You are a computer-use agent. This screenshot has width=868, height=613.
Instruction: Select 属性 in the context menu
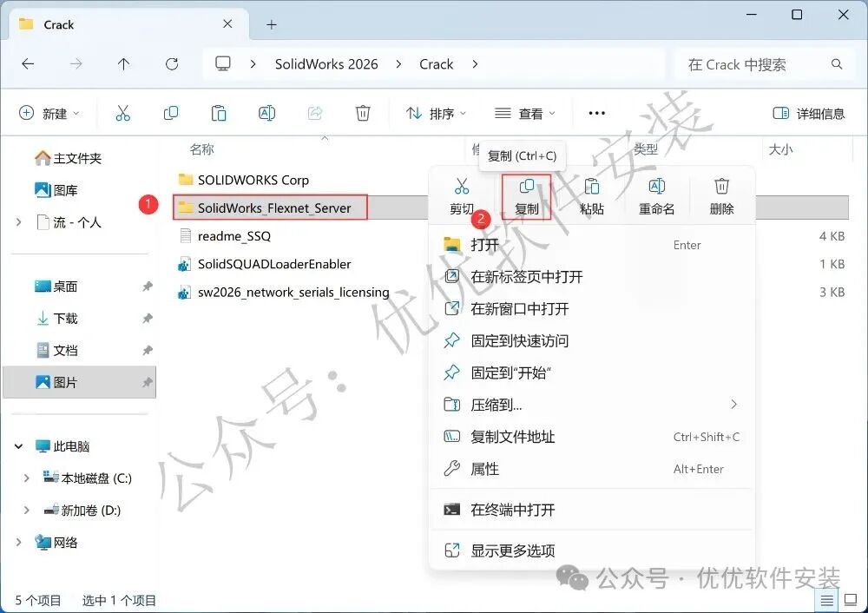click(592, 469)
